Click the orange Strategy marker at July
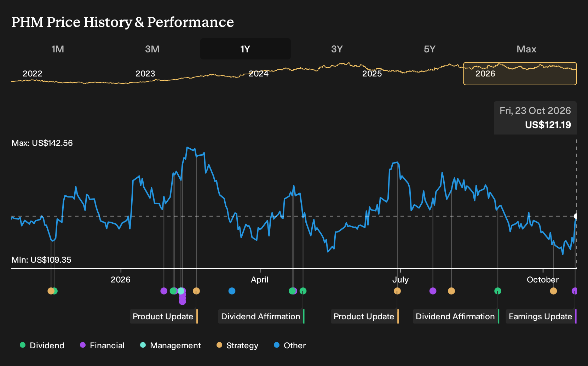This screenshot has width=588, height=366. [x=397, y=291]
